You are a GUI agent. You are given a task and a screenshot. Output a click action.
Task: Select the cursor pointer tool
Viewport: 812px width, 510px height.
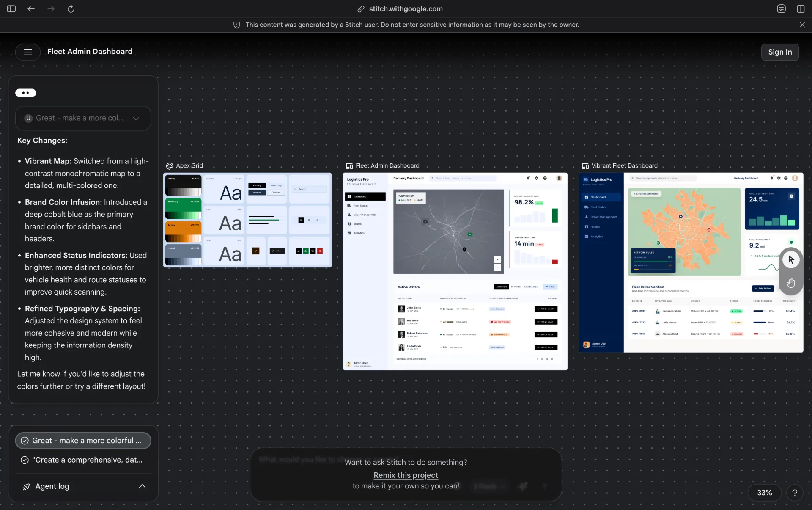pyautogui.click(x=791, y=259)
